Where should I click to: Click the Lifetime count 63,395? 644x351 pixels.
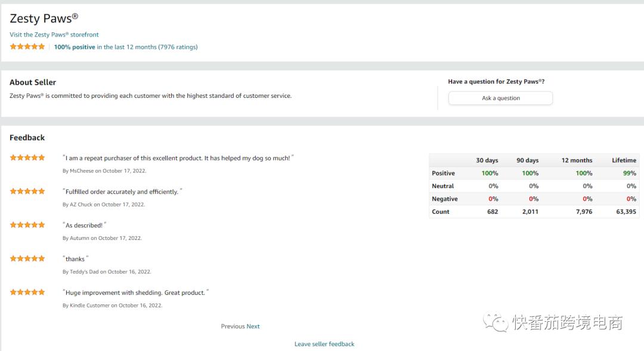coord(626,212)
